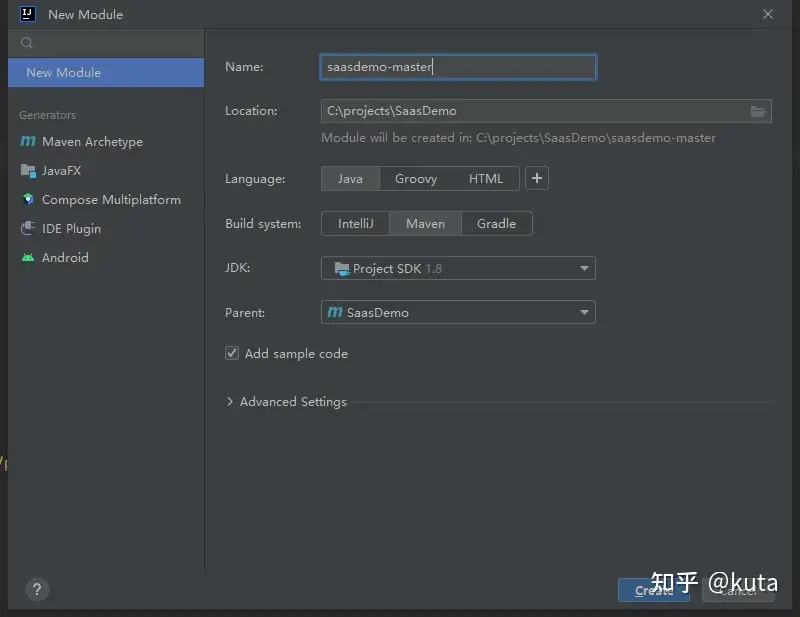Screen dimensions: 800x617
Task: Uncheck Add sample code checkbox
Action: [233, 354]
